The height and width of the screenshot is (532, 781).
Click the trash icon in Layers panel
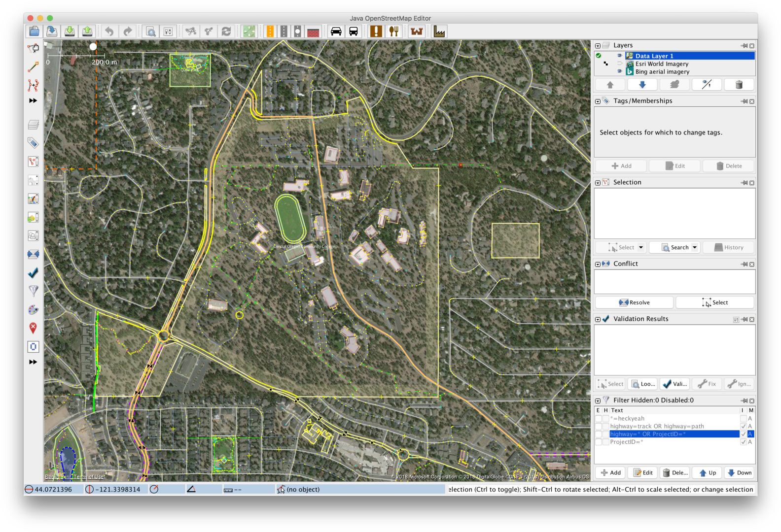pyautogui.click(x=739, y=85)
